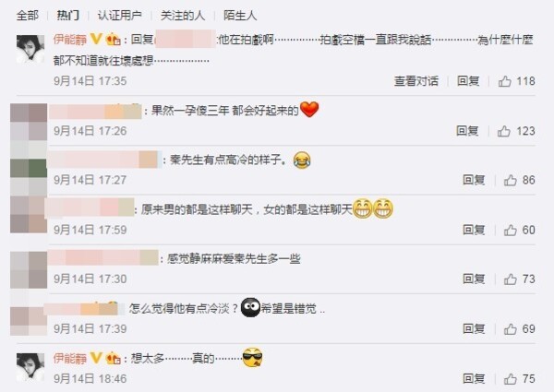Image resolution: width=554 pixels, height=392 pixels.
Task: Tap thumbs-up icon beside 60 likes
Action: pos(511,230)
